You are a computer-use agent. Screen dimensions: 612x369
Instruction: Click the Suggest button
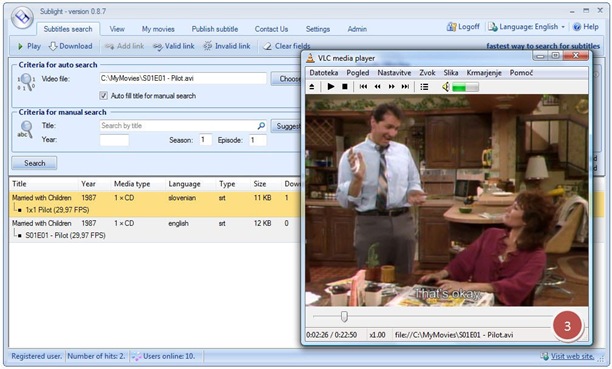(x=287, y=126)
